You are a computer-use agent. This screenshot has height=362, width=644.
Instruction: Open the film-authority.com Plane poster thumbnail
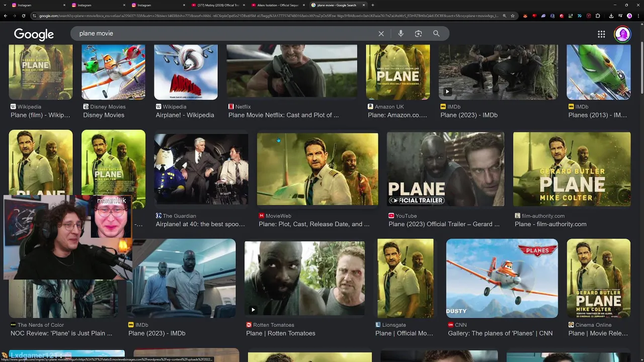coord(572,169)
